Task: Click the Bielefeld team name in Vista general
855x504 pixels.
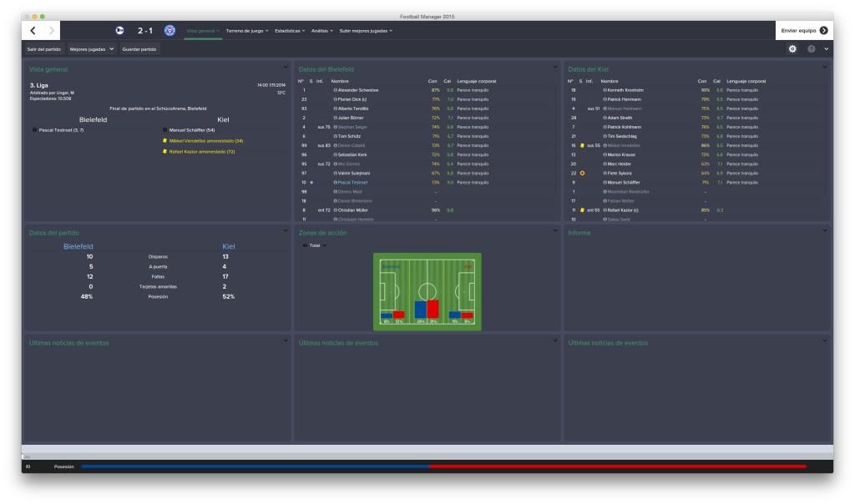Action: 93,120
